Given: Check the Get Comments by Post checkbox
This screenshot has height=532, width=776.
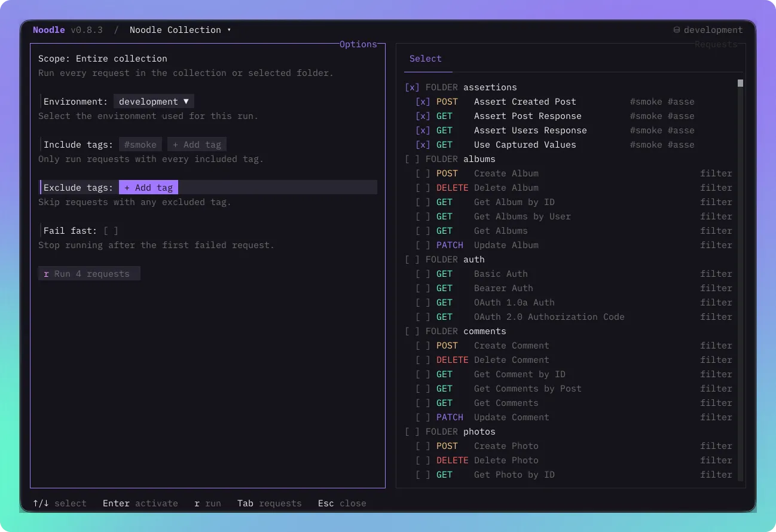Looking at the screenshot, I should (x=423, y=389).
